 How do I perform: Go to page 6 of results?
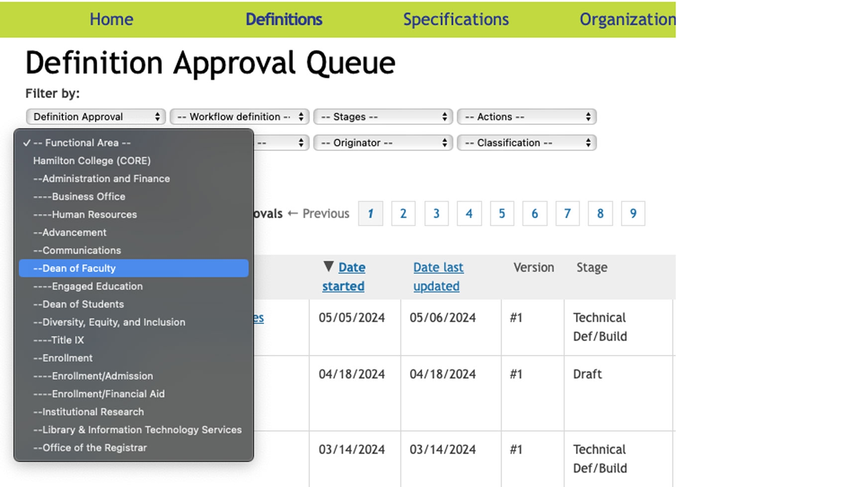[535, 214]
